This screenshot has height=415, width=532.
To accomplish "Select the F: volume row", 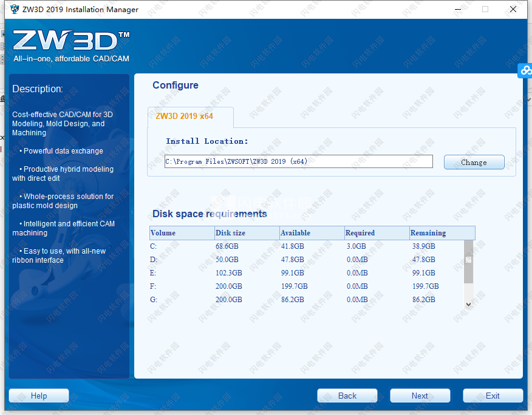I will click(x=307, y=286).
